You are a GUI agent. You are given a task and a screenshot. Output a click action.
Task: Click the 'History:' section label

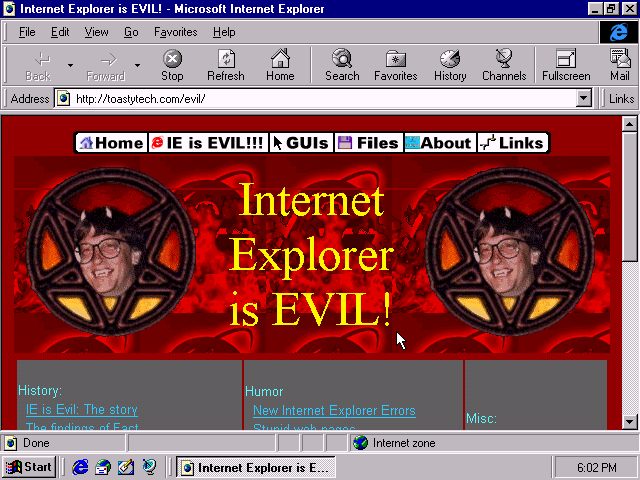[x=40, y=390]
